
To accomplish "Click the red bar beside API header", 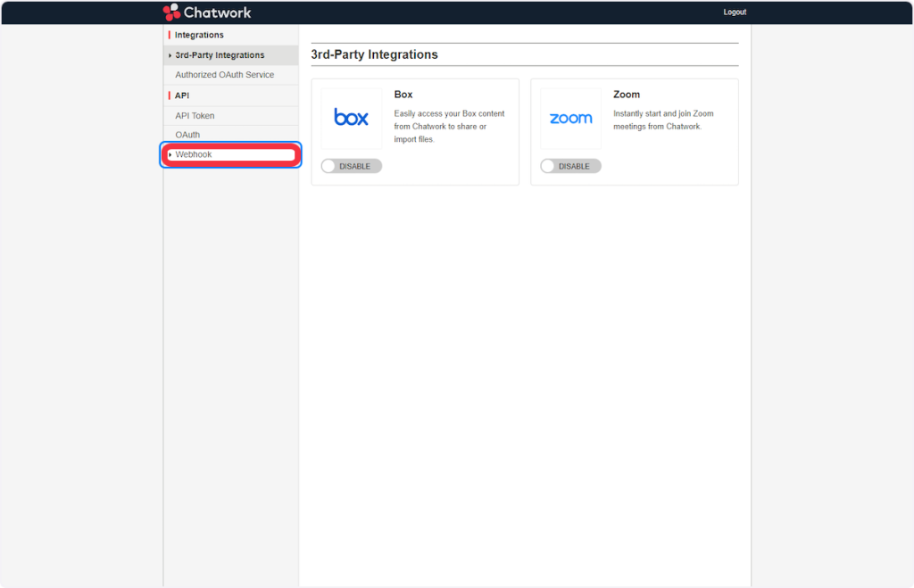I will [x=169, y=95].
